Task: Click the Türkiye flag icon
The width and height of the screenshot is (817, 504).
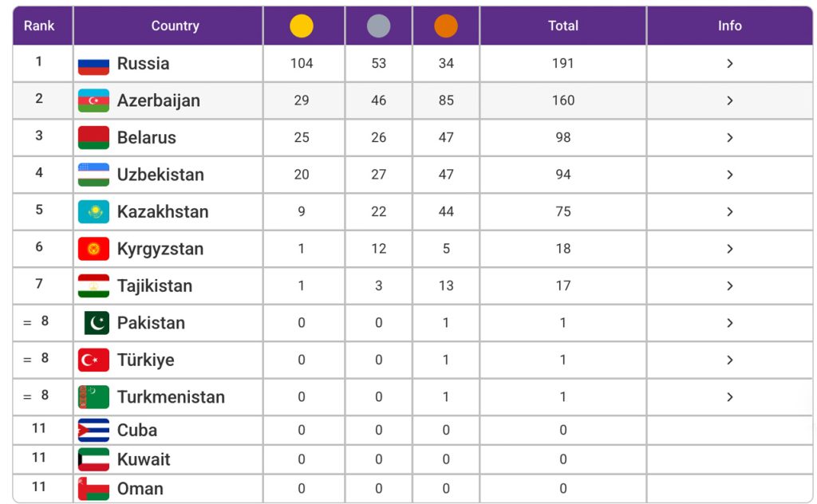Action: (93, 360)
